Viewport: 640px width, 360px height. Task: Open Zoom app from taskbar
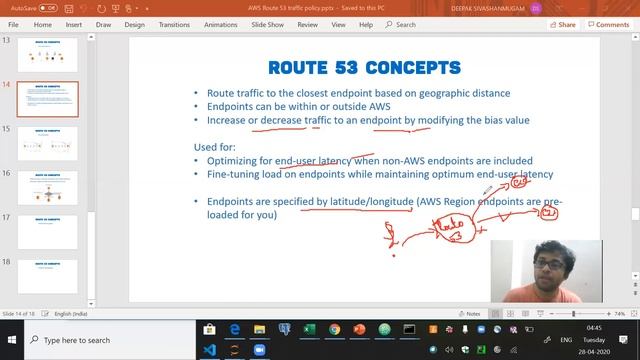click(260, 350)
